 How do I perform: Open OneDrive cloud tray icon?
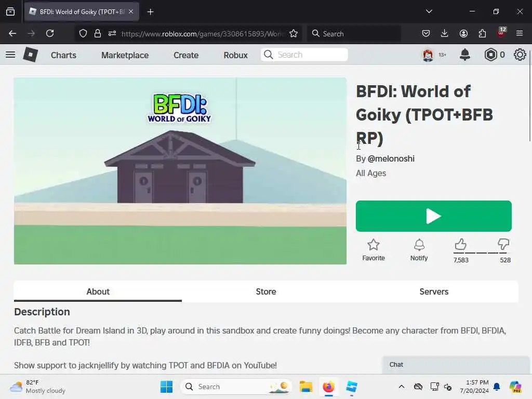coord(418,387)
